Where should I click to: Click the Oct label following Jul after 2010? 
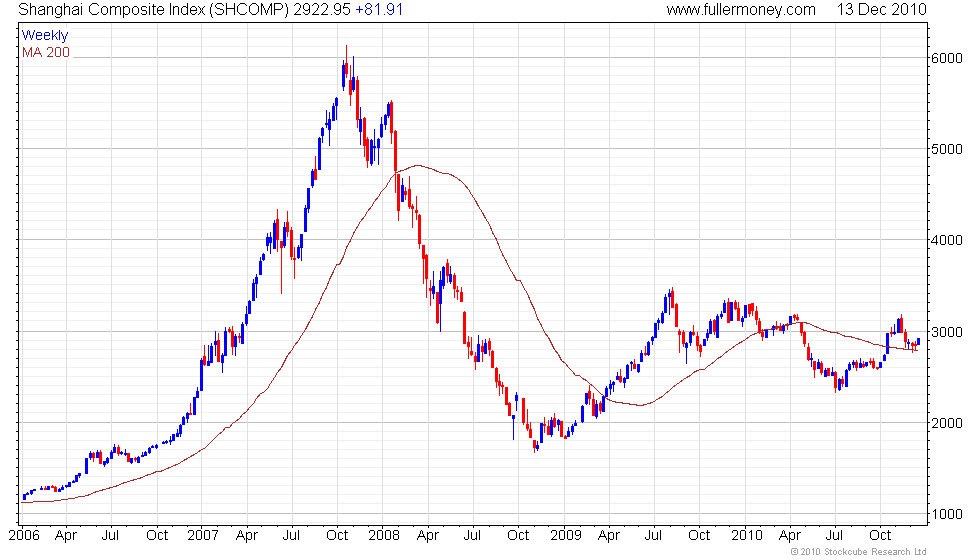tap(881, 536)
